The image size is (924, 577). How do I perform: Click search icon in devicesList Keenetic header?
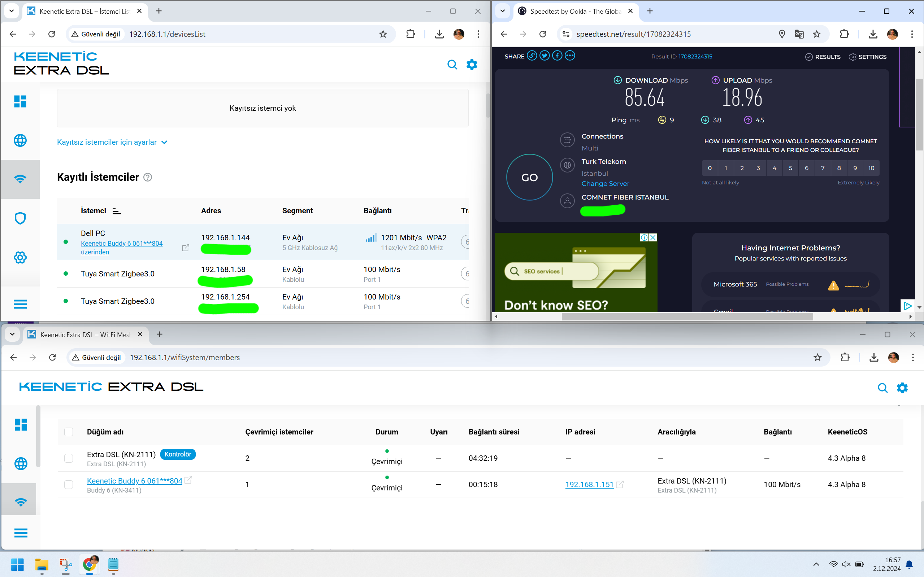pyautogui.click(x=452, y=65)
